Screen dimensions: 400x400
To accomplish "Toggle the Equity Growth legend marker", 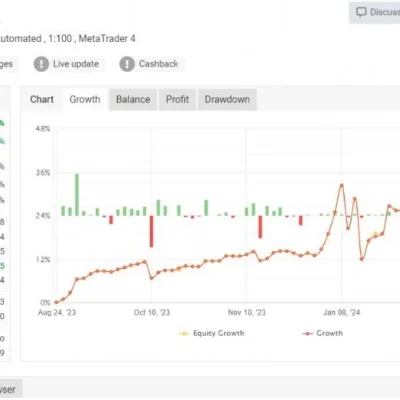I will [x=184, y=333].
